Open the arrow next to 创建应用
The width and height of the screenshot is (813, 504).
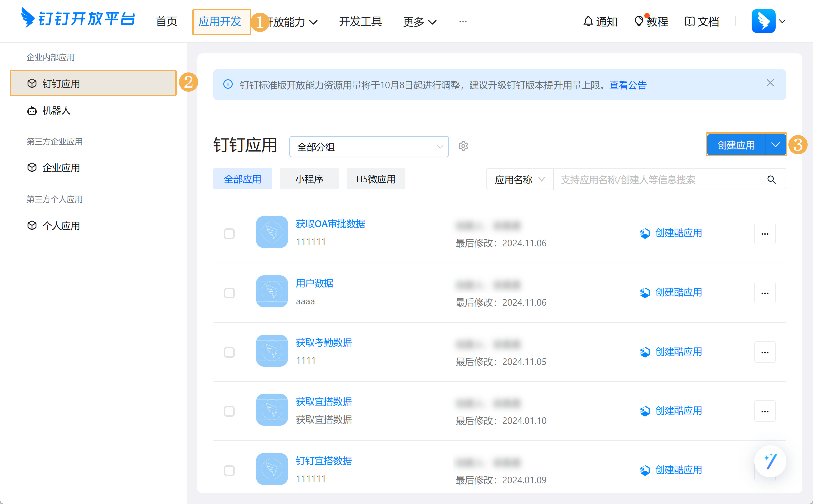pos(775,145)
